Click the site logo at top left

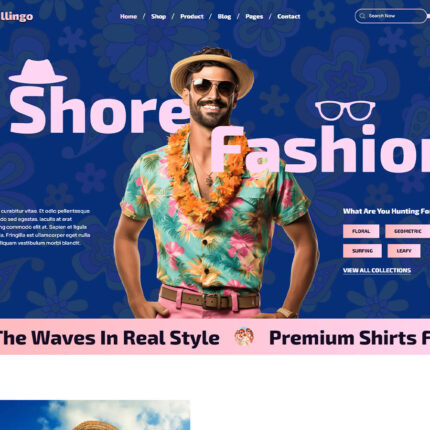pos(16,16)
